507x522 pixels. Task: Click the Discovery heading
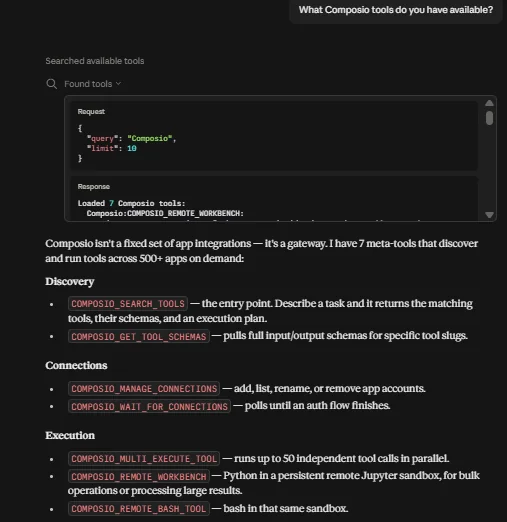[x=70, y=282]
